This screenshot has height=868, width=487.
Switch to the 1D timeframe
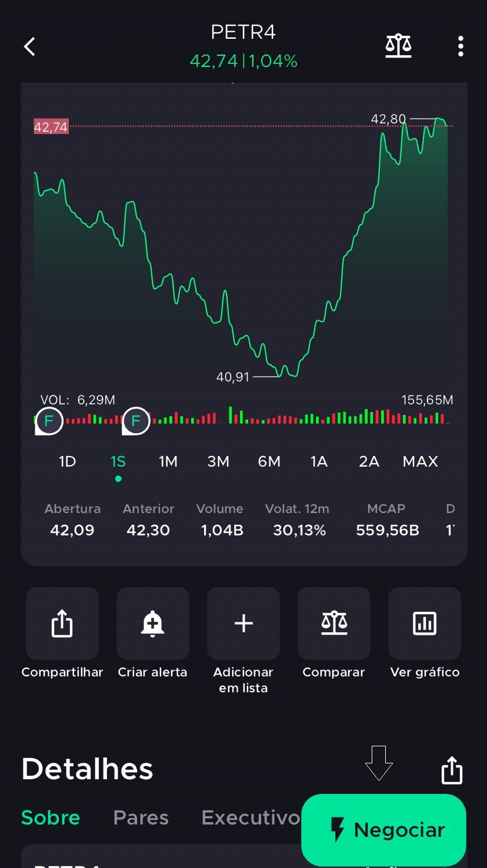coord(67,461)
